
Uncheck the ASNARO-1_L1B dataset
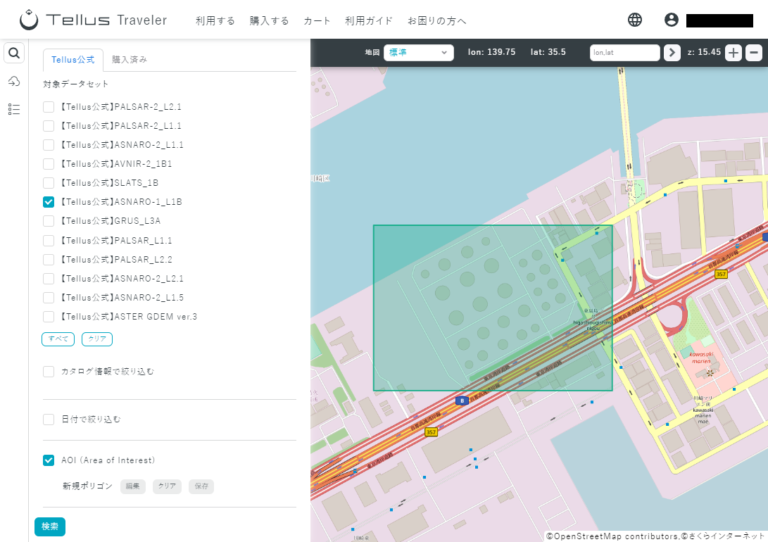pos(48,202)
